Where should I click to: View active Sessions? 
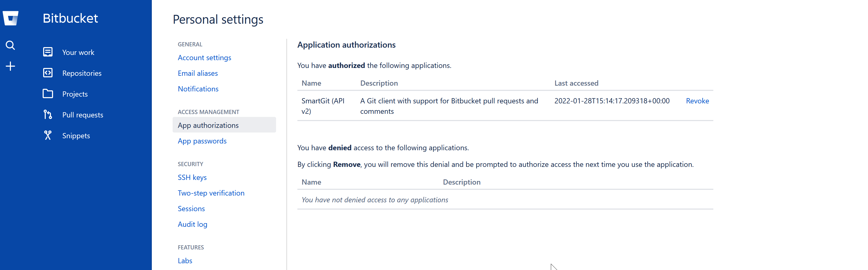(x=191, y=208)
